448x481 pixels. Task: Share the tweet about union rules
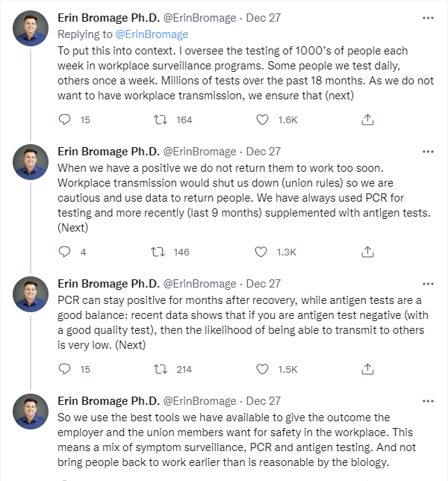[x=367, y=252]
